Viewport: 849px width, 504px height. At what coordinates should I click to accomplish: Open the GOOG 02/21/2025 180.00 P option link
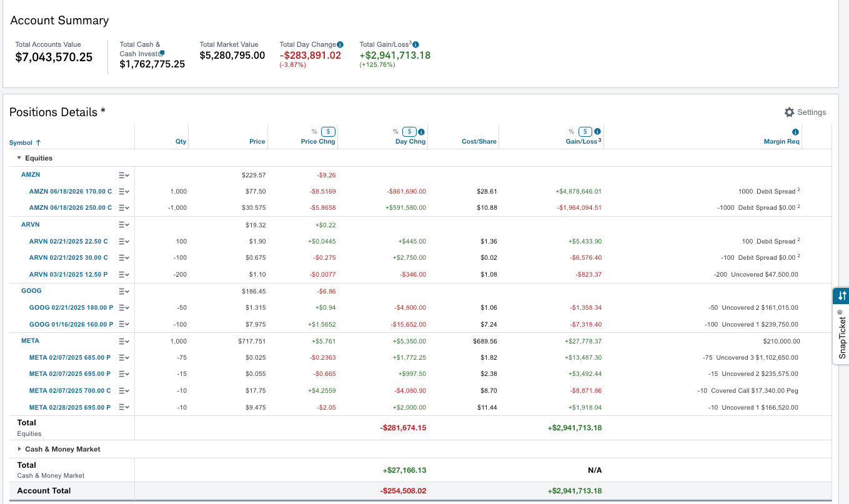(71, 308)
